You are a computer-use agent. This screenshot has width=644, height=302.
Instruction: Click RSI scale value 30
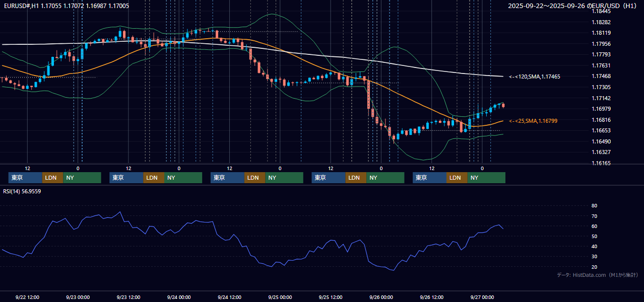[594, 257]
